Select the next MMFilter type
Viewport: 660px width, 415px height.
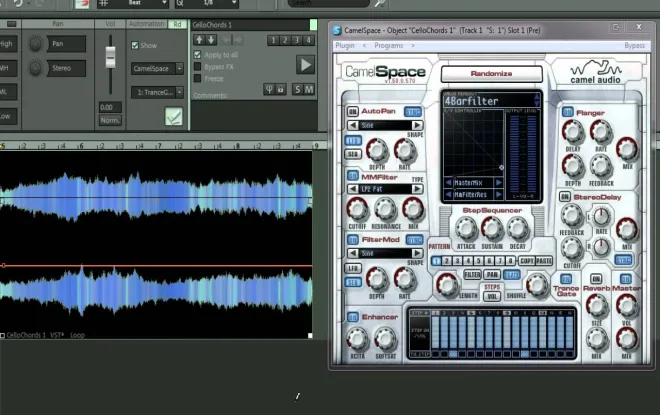(417, 189)
